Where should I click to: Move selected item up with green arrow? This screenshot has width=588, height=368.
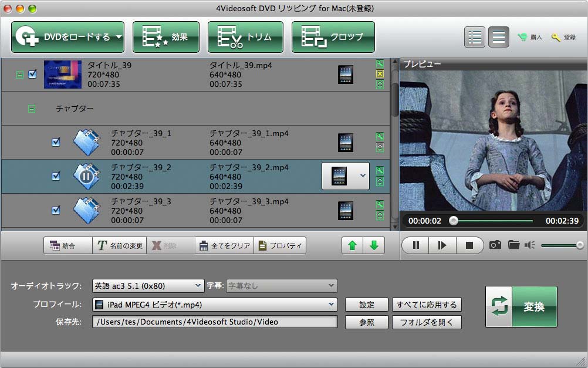352,245
